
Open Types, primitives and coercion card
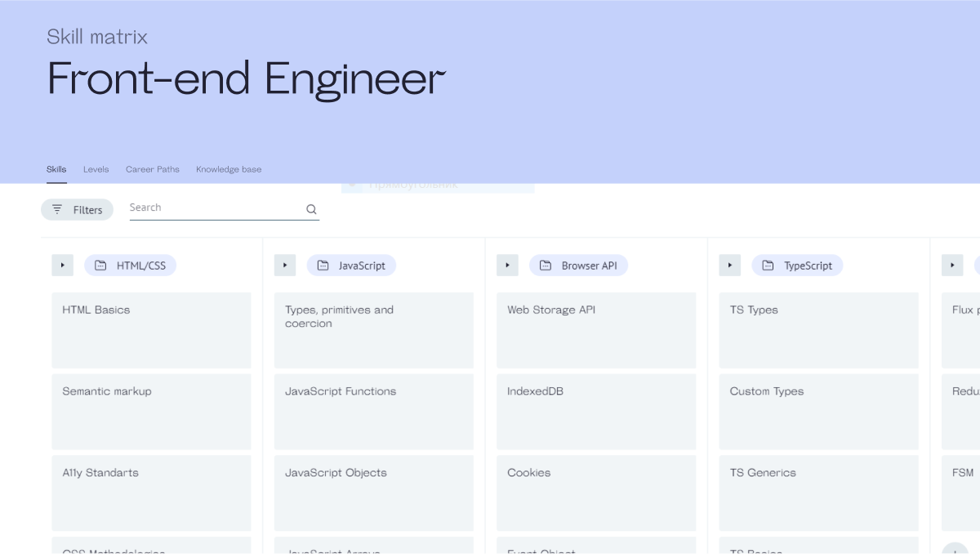(374, 330)
